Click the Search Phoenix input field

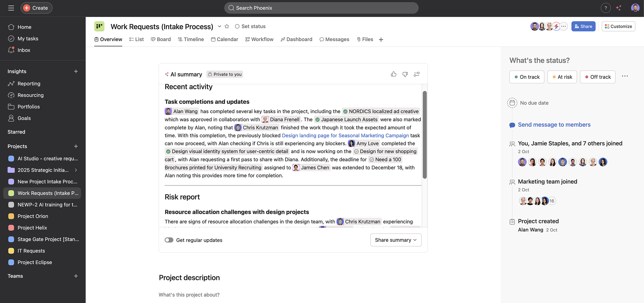point(321,8)
